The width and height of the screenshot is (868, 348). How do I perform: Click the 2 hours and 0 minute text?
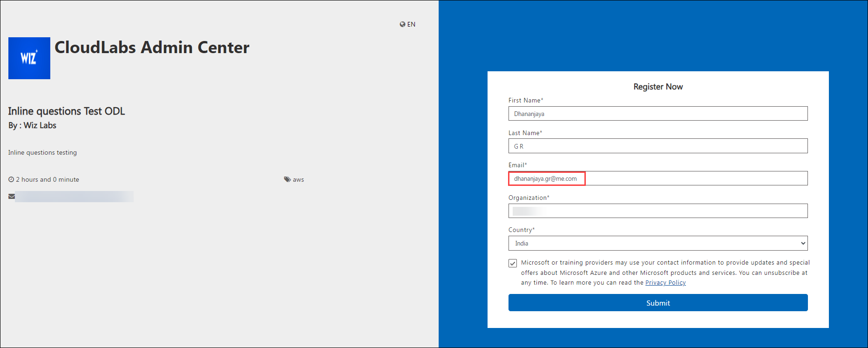pos(47,179)
